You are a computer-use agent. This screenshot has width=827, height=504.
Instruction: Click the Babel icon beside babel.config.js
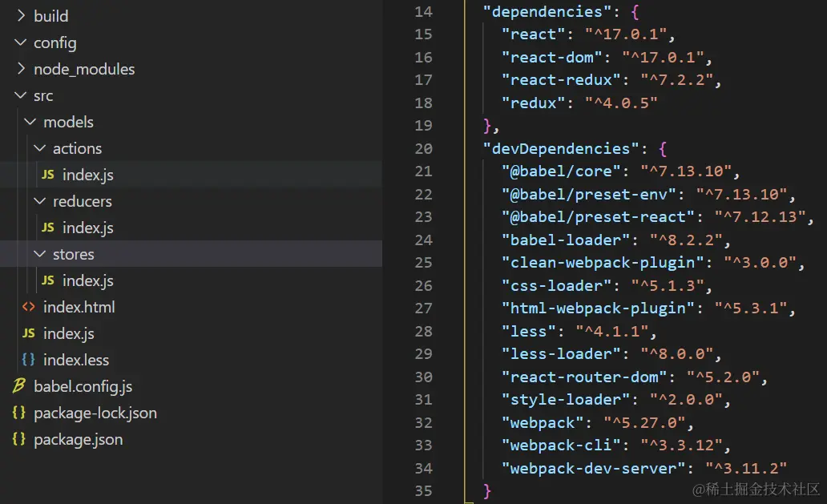(x=19, y=386)
